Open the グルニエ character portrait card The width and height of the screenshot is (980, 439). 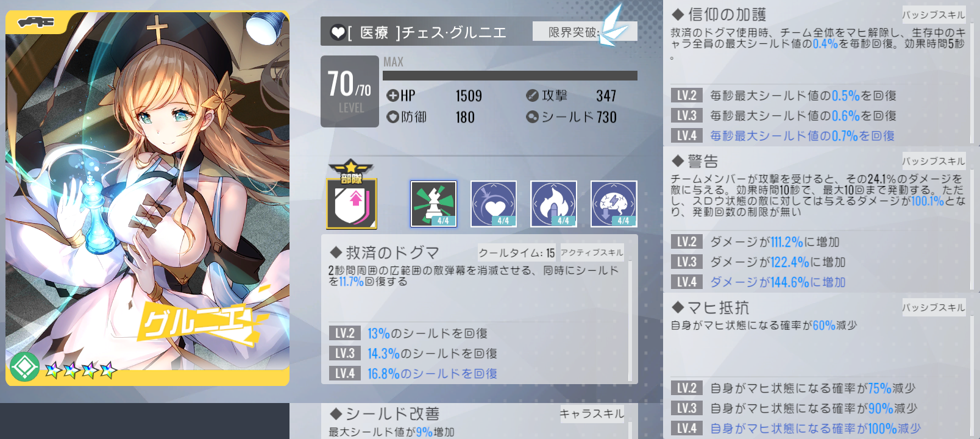[x=147, y=198]
